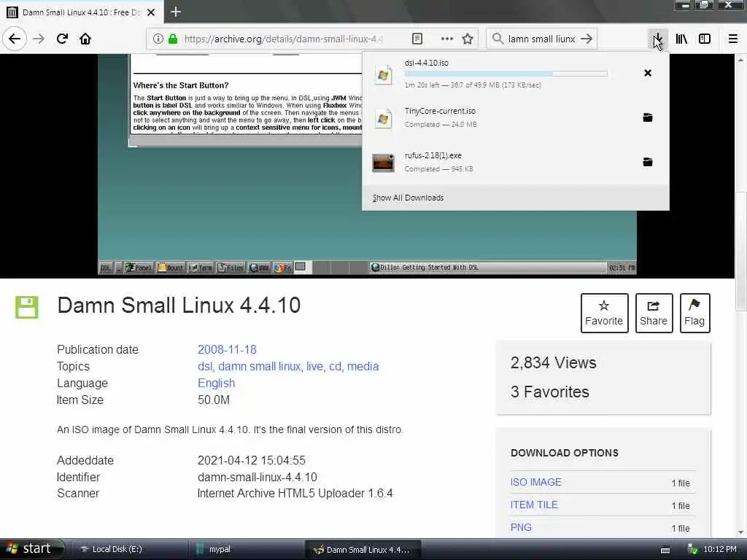Screen dimensions: 747x560
Task: Click the search box with 'lamn small liunx'
Action: pyautogui.click(x=541, y=39)
